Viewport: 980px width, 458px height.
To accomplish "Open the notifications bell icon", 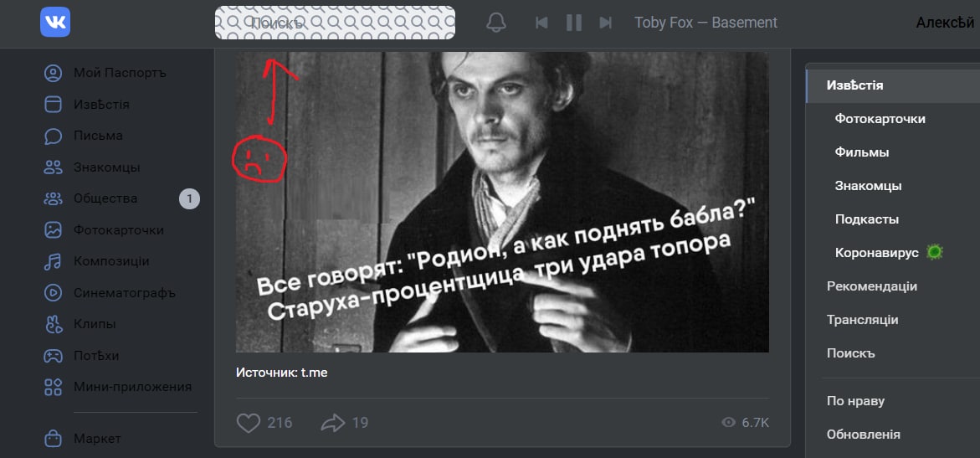I will click(x=496, y=23).
